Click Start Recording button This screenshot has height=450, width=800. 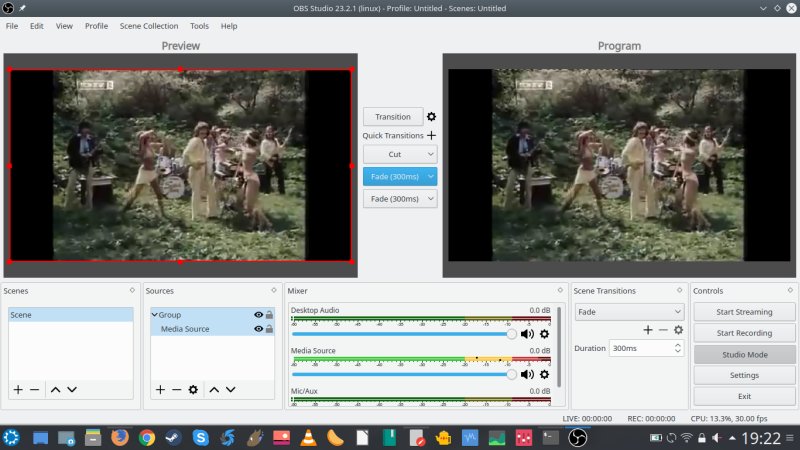(x=744, y=333)
